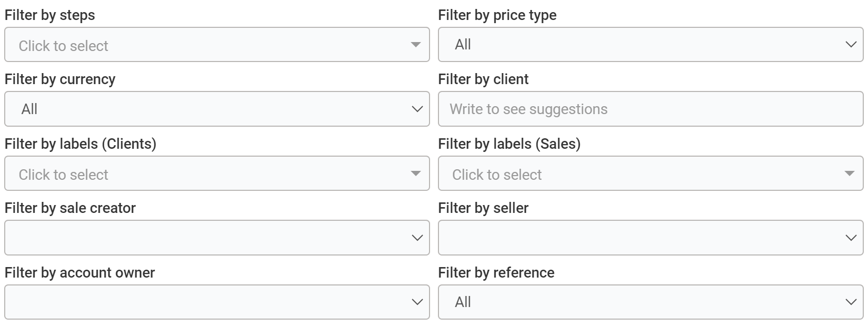Screen dimensions: 868x327
Task: Open the labels (Clients) multi-select
Action: 210,173
